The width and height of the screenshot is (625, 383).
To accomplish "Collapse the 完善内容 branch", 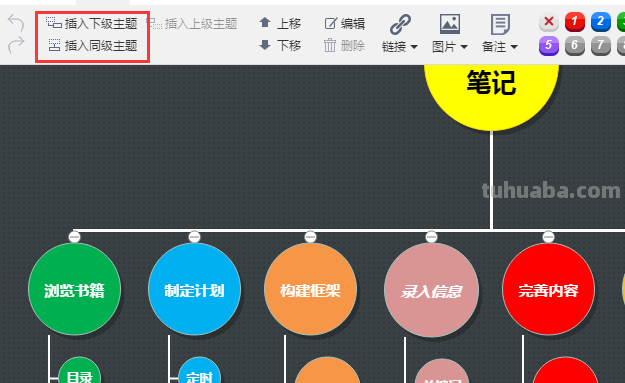I will click(x=548, y=237).
